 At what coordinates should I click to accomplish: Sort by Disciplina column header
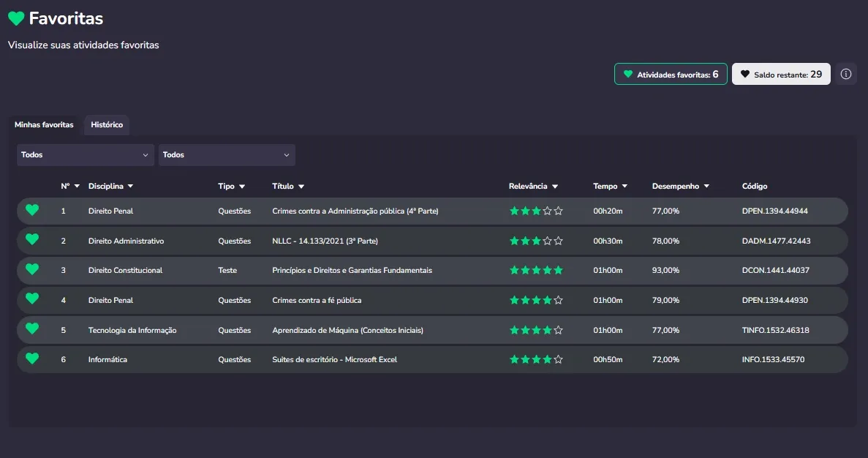coord(110,186)
